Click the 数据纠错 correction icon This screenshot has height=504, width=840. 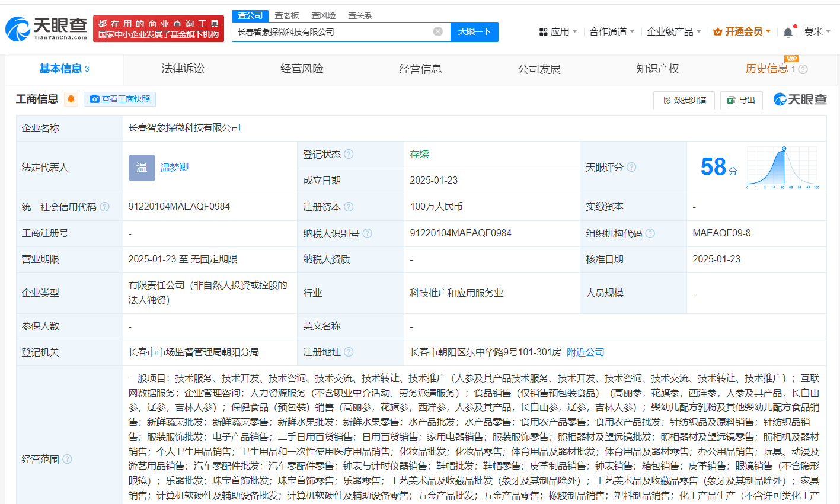click(x=669, y=101)
